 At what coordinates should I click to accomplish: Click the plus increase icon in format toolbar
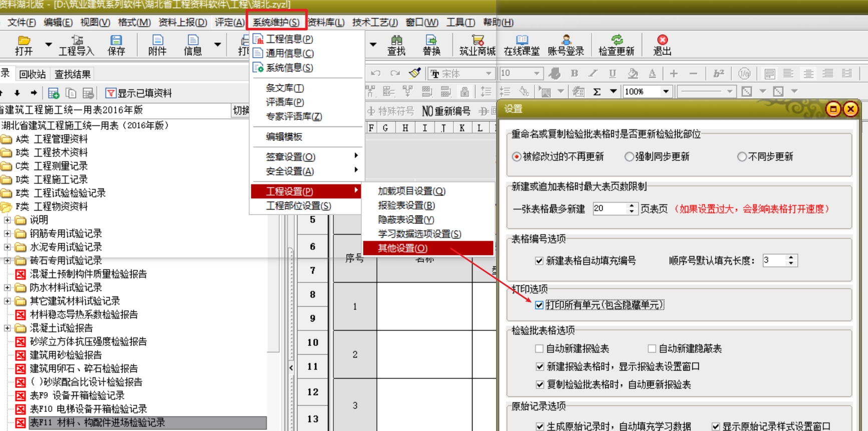[674, 73]
